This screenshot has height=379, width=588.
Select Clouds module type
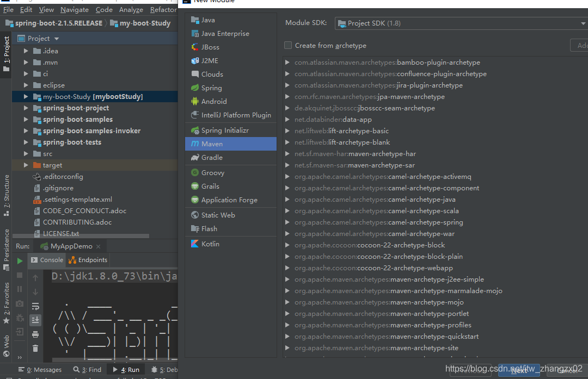(x=231, y=74)
